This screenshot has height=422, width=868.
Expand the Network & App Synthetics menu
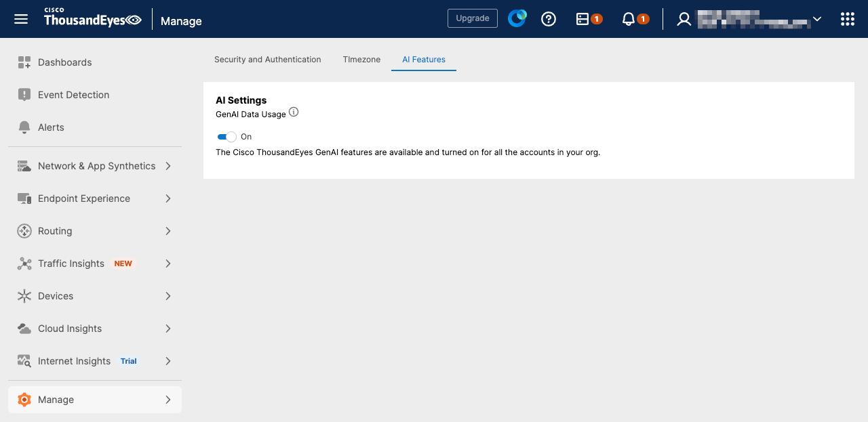(95, 166)
